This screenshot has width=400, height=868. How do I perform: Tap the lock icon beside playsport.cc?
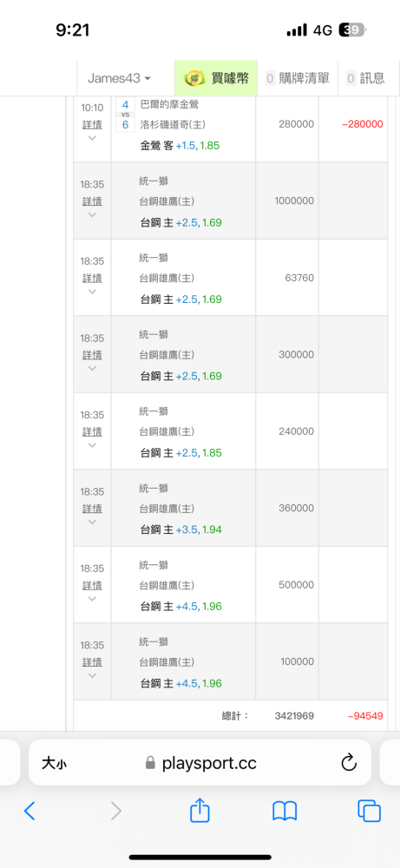pos(150,764)
